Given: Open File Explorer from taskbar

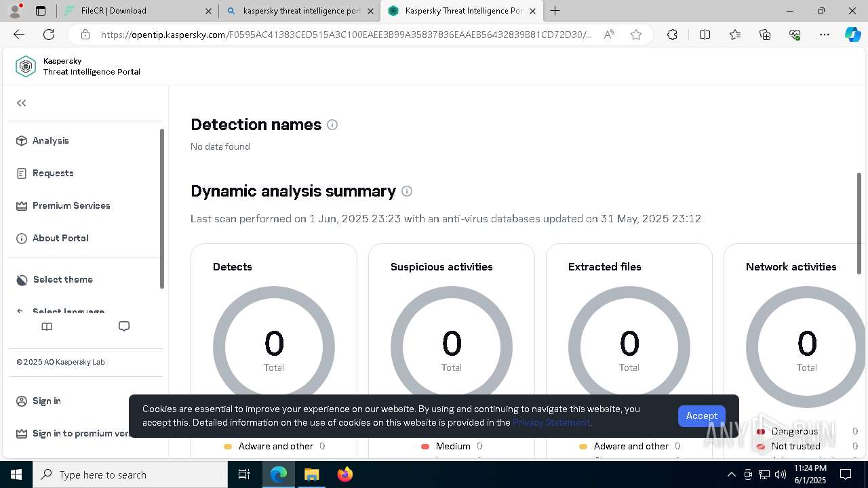Looking at the screenshot, I should 311,474.
